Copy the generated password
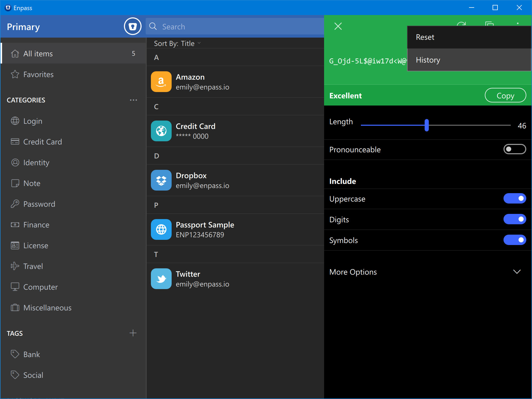The width and height of the screenshot is (532, 399). [505, 95]
